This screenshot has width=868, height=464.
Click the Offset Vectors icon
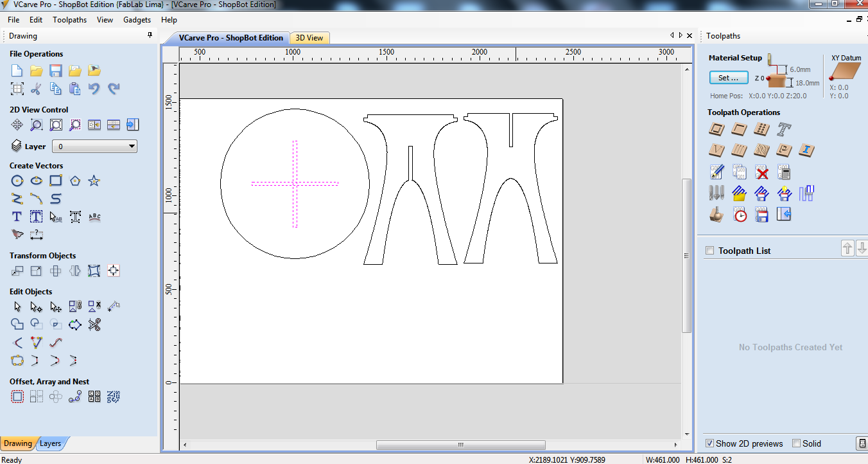point(17,397)
